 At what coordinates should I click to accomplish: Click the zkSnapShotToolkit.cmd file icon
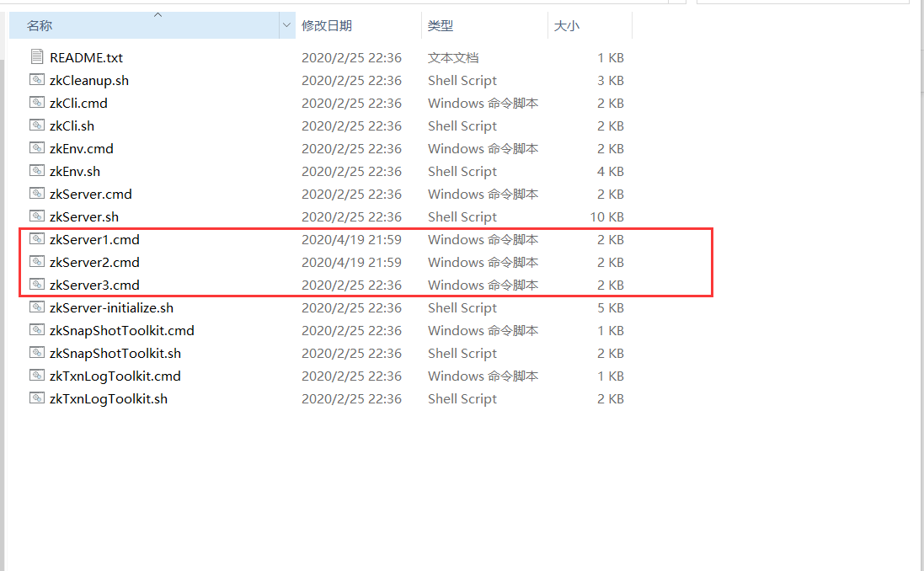click(x=36, y=330)
